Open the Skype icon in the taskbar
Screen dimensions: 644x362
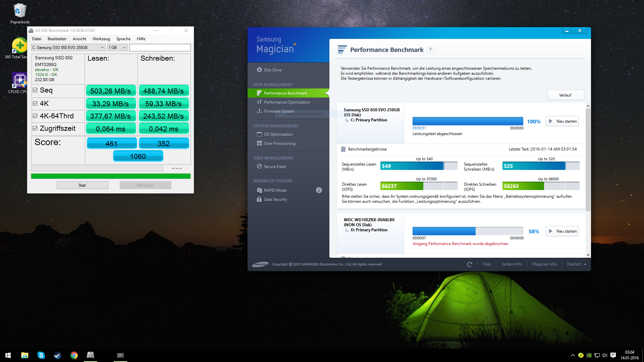41,355
